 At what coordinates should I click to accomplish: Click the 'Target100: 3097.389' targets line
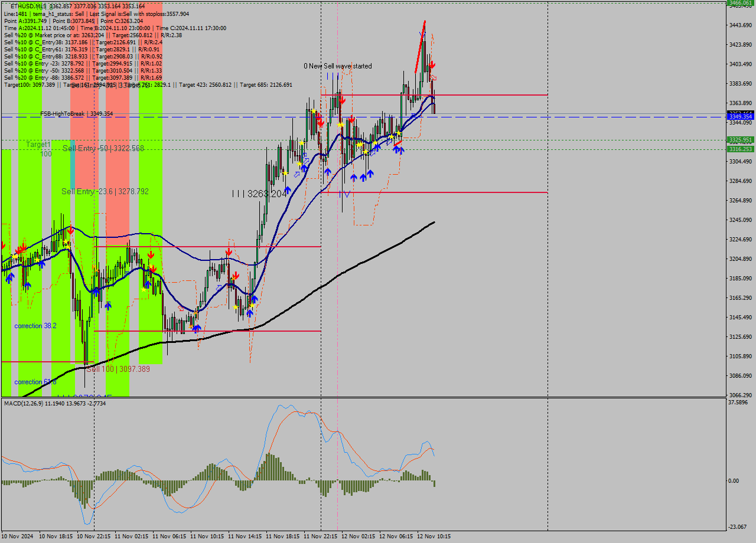(148, 85)
